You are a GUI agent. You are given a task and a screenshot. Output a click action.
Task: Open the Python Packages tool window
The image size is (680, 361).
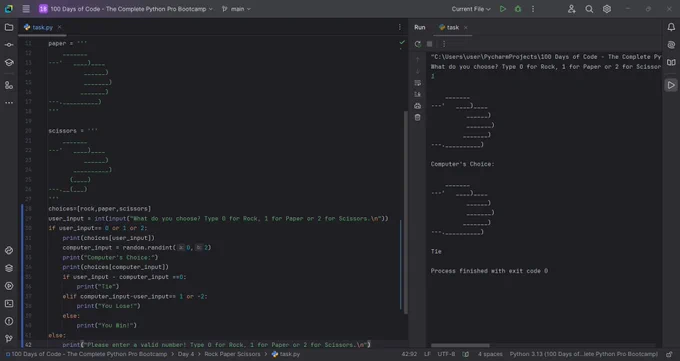pos(9,268)
